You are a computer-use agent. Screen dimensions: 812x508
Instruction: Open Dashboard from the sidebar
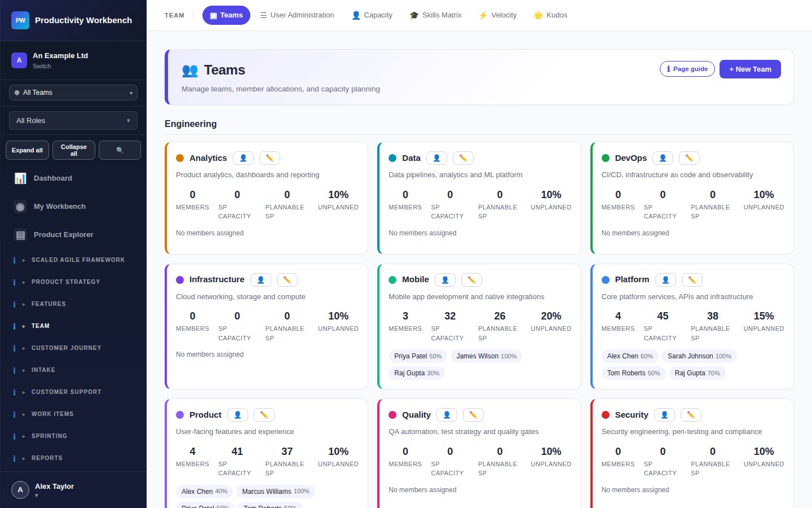coord(73,178)
